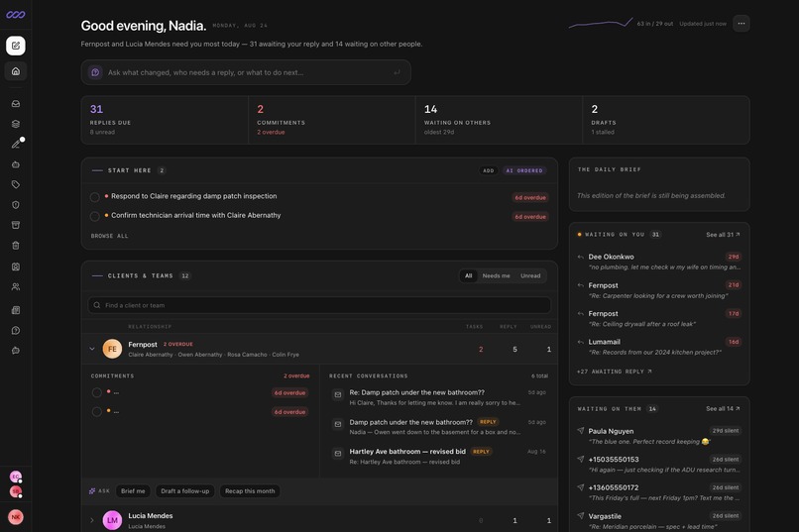Open the Drafts stat card
799x532 pixels.
[x=666, y=120]
